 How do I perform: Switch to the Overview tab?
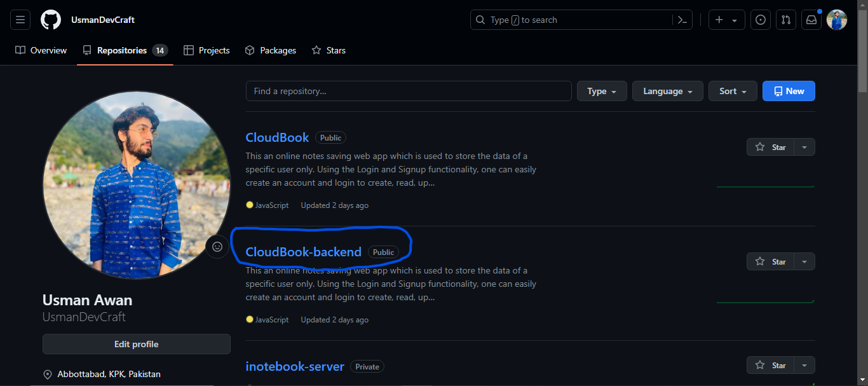(41, 50)
